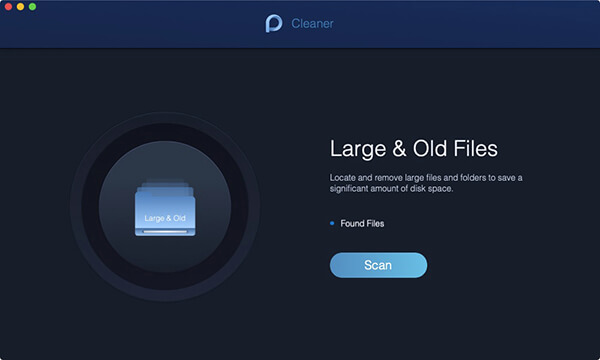Click the Cleaner logo icon in header

(274, 23)
